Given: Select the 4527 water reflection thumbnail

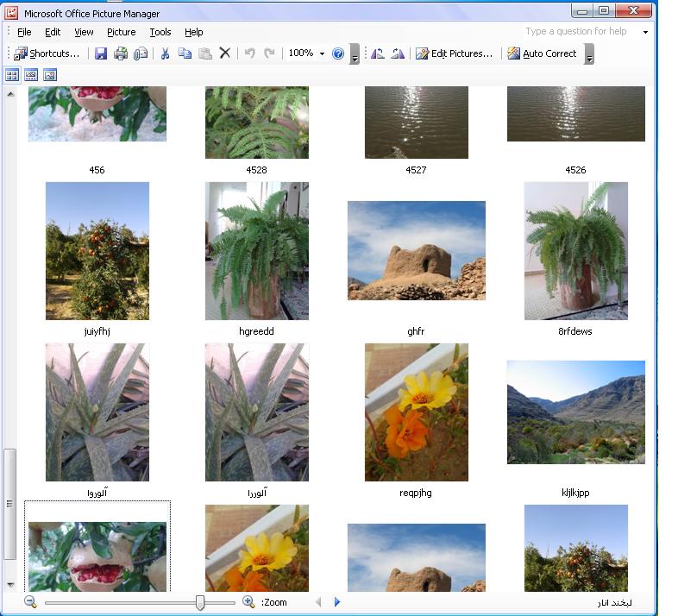Looking at the screenshot, I should (417, 123).
